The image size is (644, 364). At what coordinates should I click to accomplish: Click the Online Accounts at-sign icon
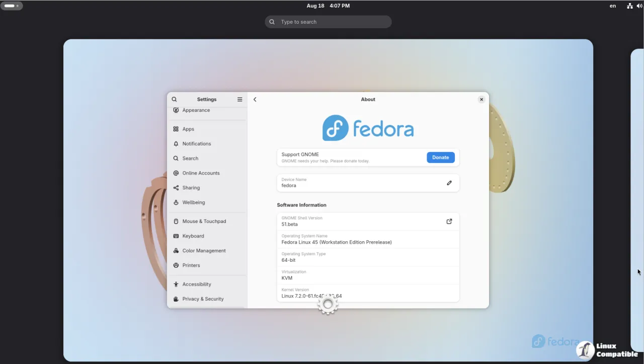pyautogui.click(x=176, y=173)
